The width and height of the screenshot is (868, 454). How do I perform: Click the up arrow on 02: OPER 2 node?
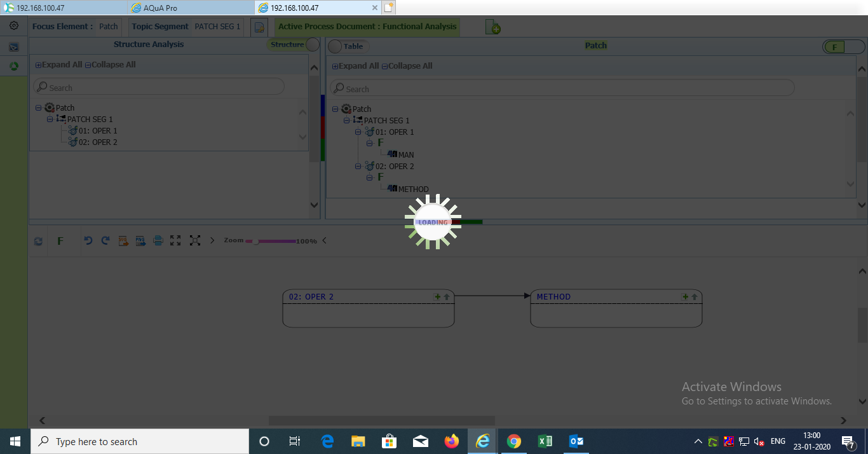447,297
